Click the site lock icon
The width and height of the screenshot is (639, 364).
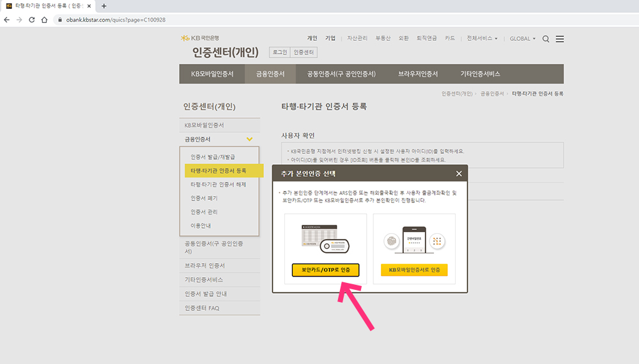point(60,20)
